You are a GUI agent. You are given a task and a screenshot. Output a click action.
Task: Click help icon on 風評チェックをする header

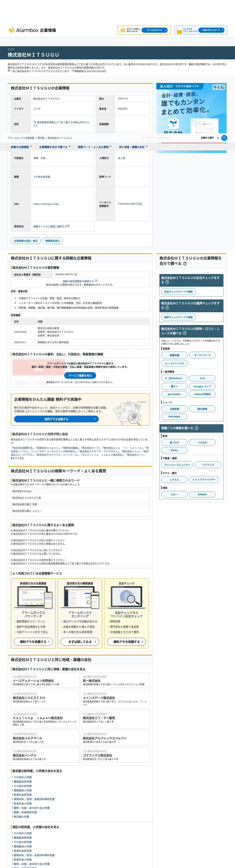(x=167, y=308)
